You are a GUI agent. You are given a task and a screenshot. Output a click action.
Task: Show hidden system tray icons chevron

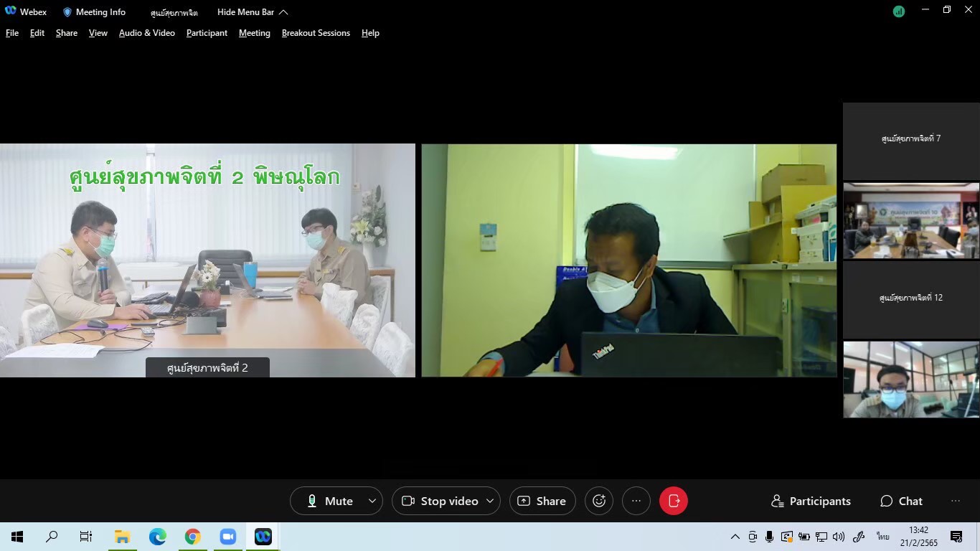pyautogui.click(x=735, y=537)
